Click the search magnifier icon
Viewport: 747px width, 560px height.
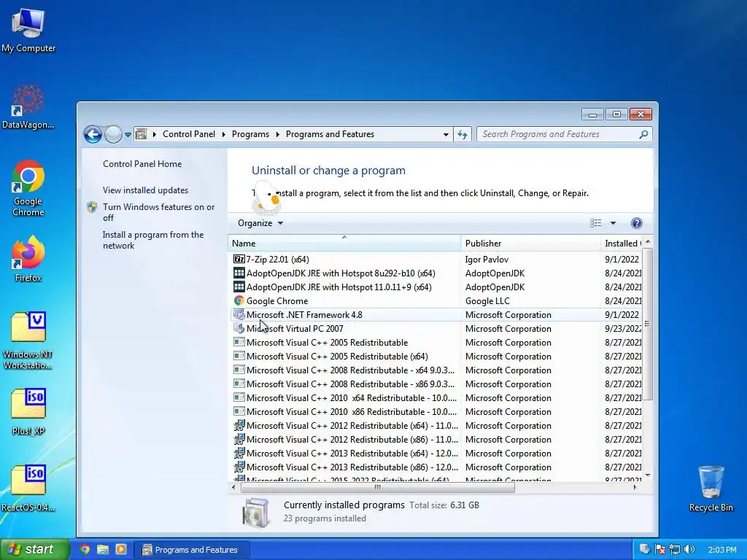point(643,134)
